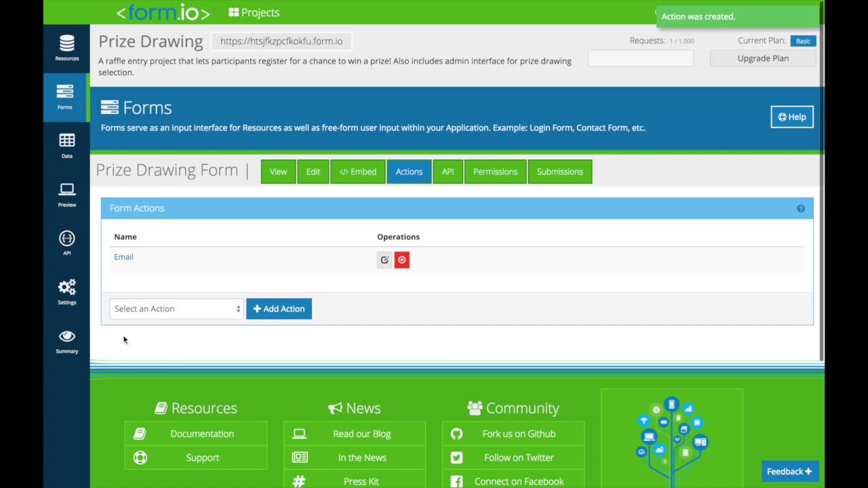Open the Email action link
Viewport: 868px width, 488px height.
click(x=123, y=257)
